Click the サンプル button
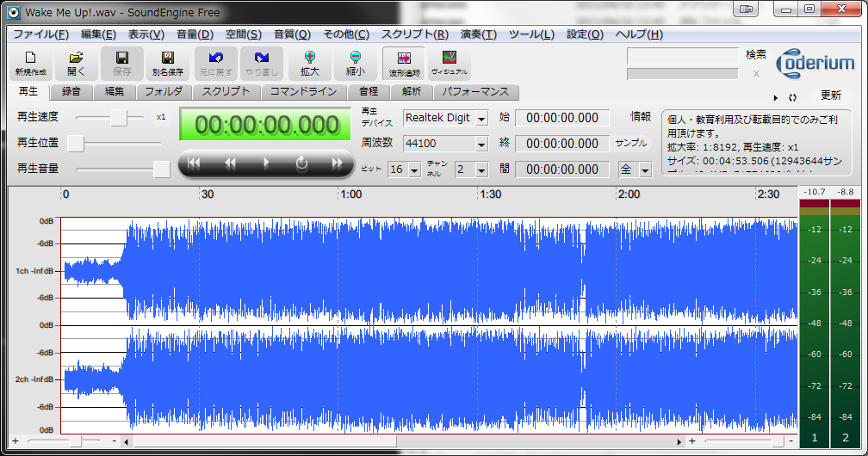The image size is (868, 456). coord(630,143)
